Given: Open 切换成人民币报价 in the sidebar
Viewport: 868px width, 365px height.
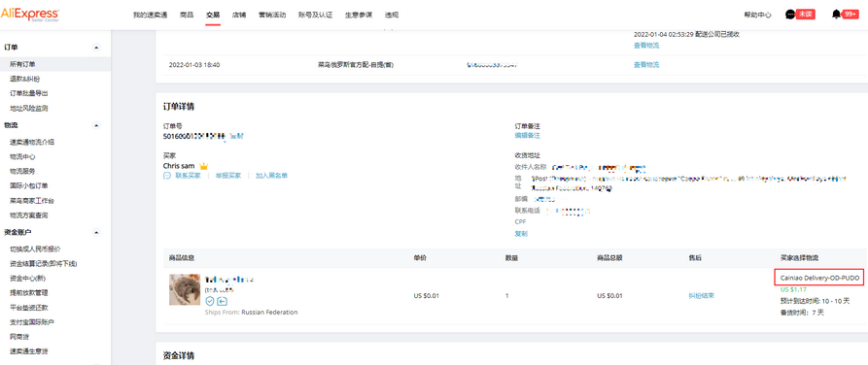Looking at the screenshot, I should [x=35, y=249].
